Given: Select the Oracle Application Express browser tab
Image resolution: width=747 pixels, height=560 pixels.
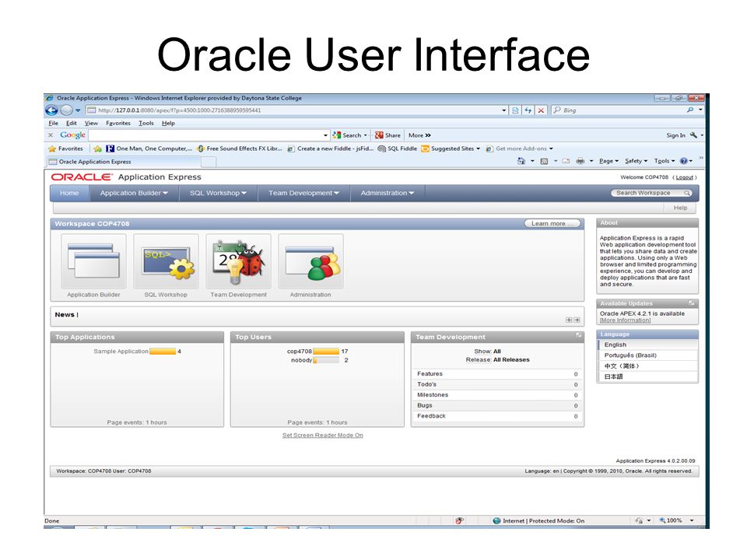Looking at the screenshot, I should [124, 162].
